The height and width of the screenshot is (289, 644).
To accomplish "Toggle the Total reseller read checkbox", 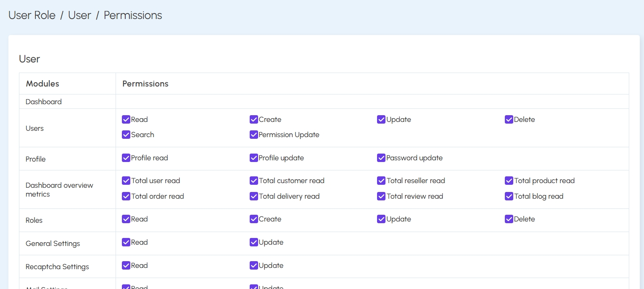I will tap(381, 181).
